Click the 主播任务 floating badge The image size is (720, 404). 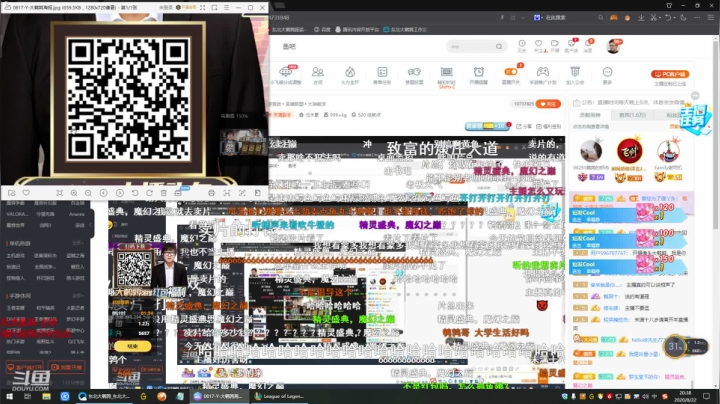pos(695,119)
